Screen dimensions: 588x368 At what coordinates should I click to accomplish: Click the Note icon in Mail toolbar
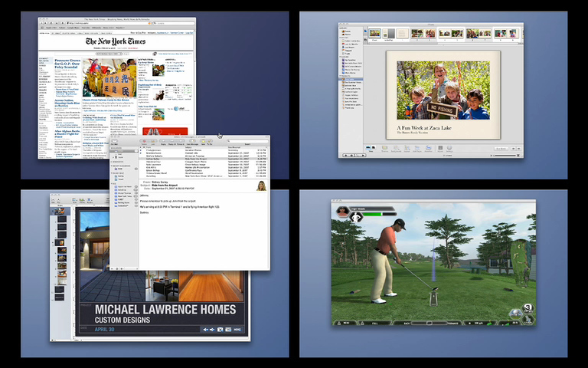point(203,141)
